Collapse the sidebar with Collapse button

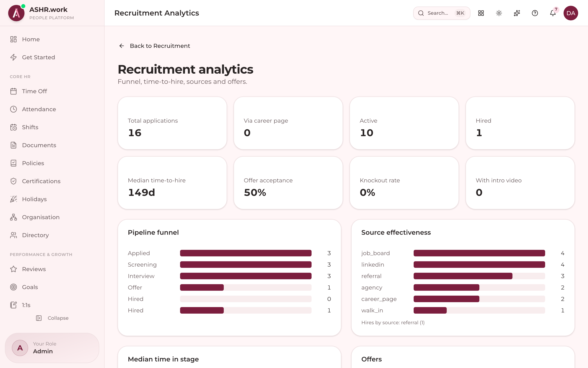(52, 318)
